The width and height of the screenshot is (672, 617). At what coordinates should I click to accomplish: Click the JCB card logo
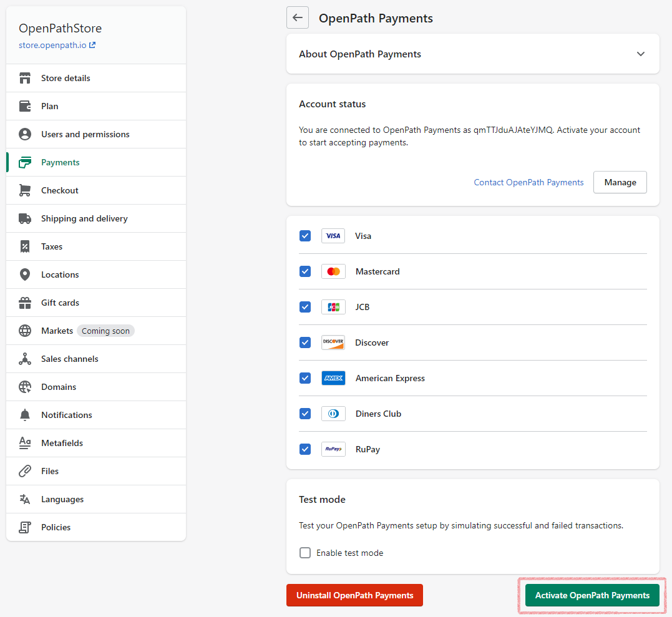click(x=333, y=307)
